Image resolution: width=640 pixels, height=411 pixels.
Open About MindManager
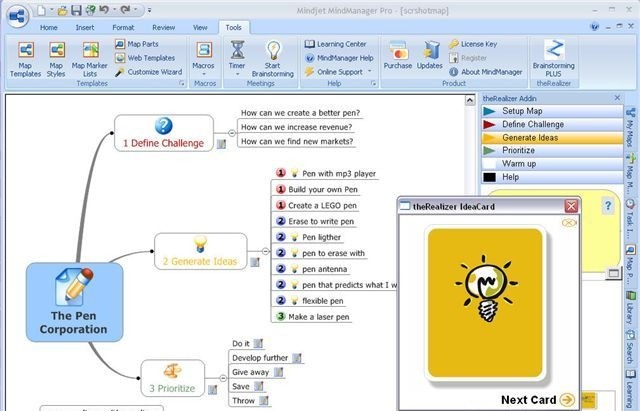(x=485, y=72)
